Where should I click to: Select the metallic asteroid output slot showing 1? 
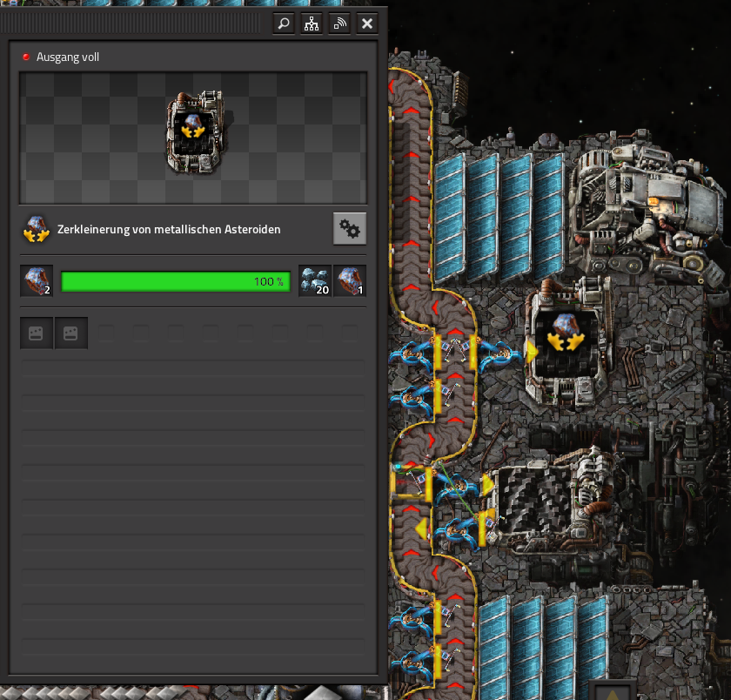coord(350,280)
